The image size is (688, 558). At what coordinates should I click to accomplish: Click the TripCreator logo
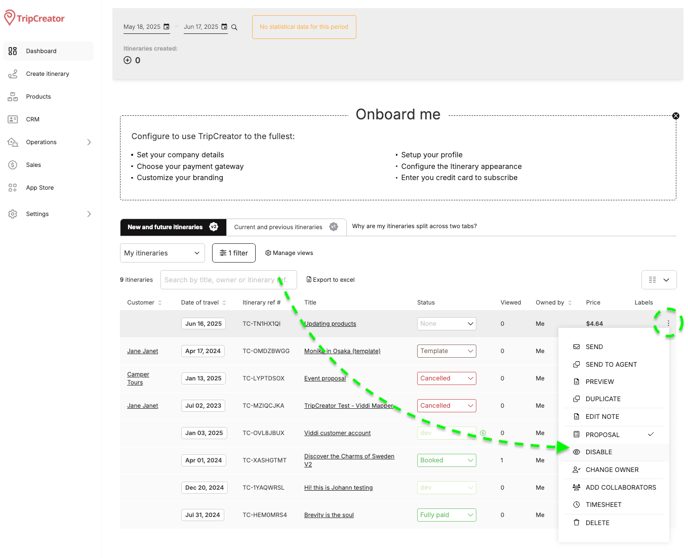click(x=34, y=18)
